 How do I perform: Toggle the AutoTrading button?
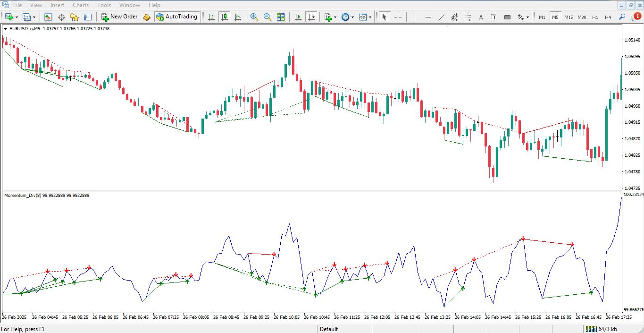pos(177,17)
